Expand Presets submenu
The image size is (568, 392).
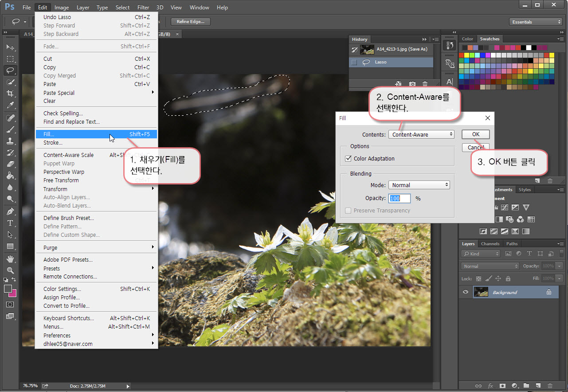pos(96,268)
